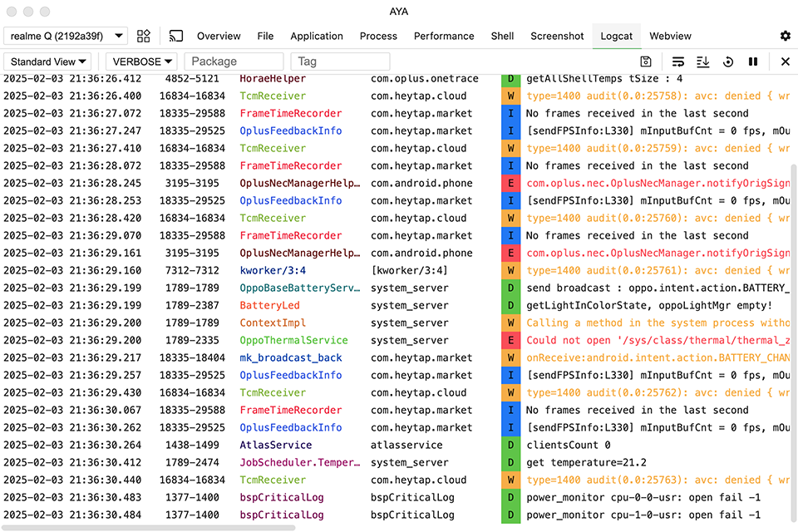Screen dimensions: 798x532
Task: Select com.android.phone in the 21:36:29.161 row
Action: click(421, 253)
